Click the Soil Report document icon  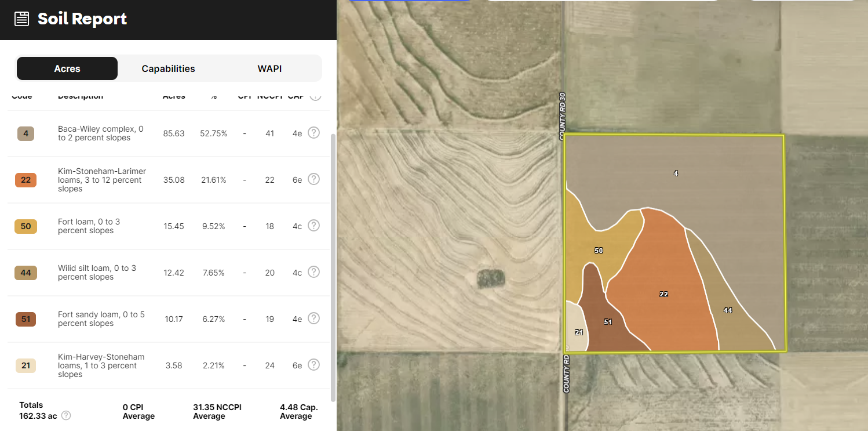click(21, 19)
